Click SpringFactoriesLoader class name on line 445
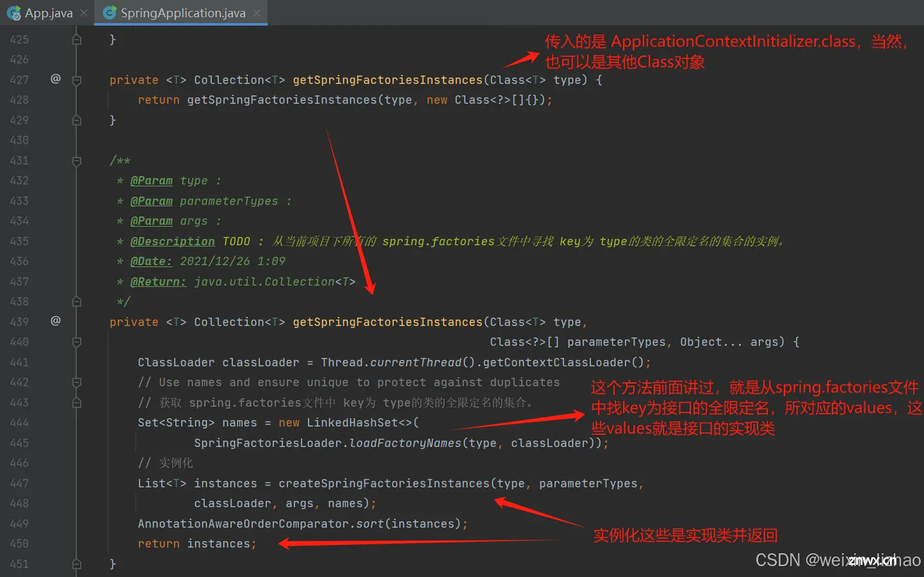The image size is (924, 577). pyautogui.click(x=268, y=443)
